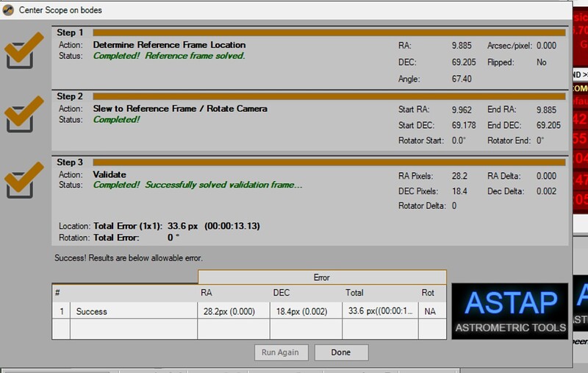This screenshot has width=588, height=373.
Task: Click the RA column header in results table
Action: (207, 293)
